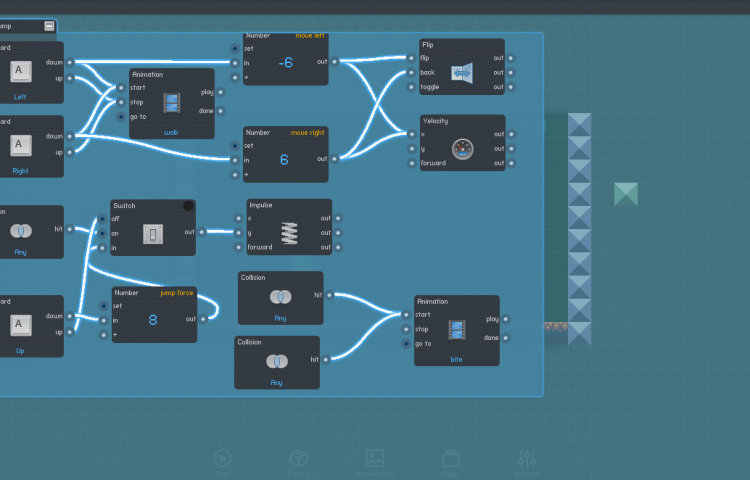
Task: Open the Layer icon in bottom toolbar
Action: point(451,458)
